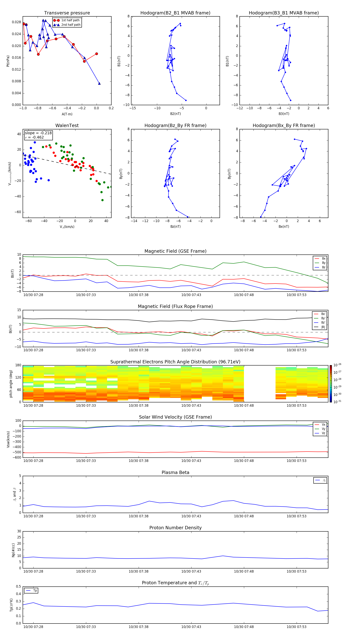The height and width of the screenshot is (644, 351).
Task: Click the '1st half path' legend entry
Action: point(66,20)
